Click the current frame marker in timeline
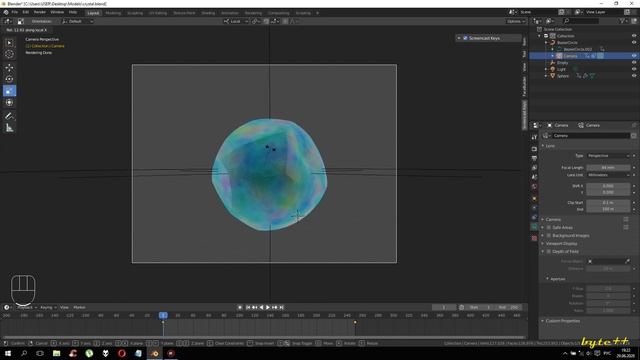The width and height of the screenshot is (640, 360). pos(163,315)
